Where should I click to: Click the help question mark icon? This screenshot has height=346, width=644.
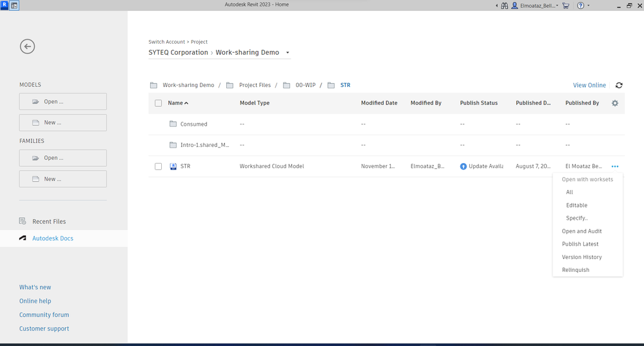tap(580, 6)
